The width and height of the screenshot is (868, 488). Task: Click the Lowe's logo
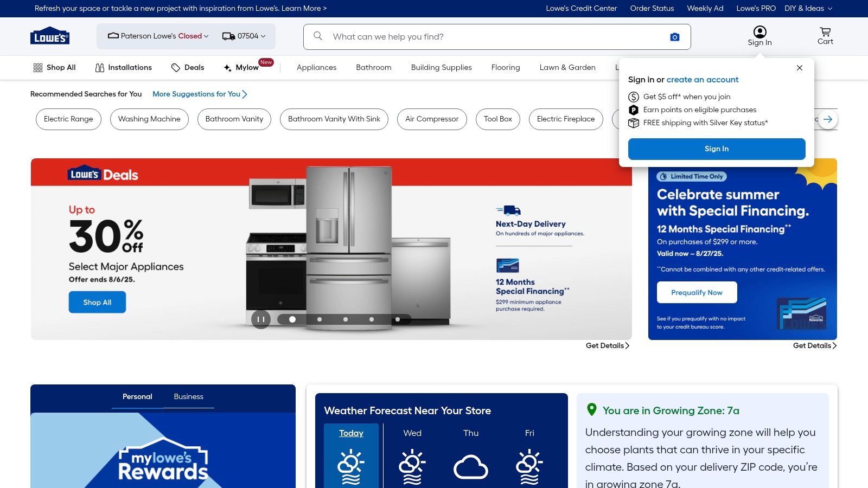click(50, 36)
